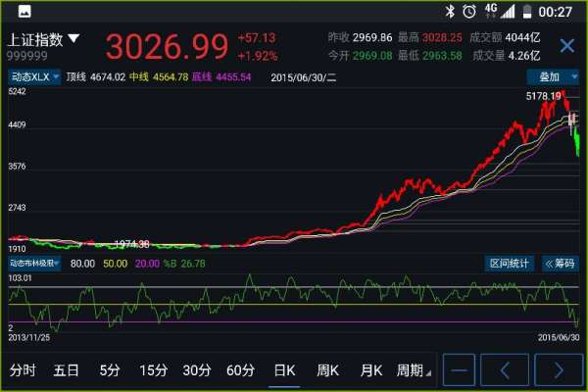
Task: Tap the left arrow to scroll chart back
Action: [x=507, y=370]
